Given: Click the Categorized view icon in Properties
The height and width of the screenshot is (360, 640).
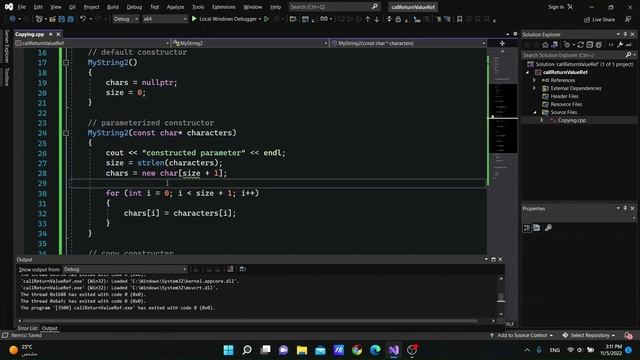Looking at the screenshot, I should click(x=527, y=228).
